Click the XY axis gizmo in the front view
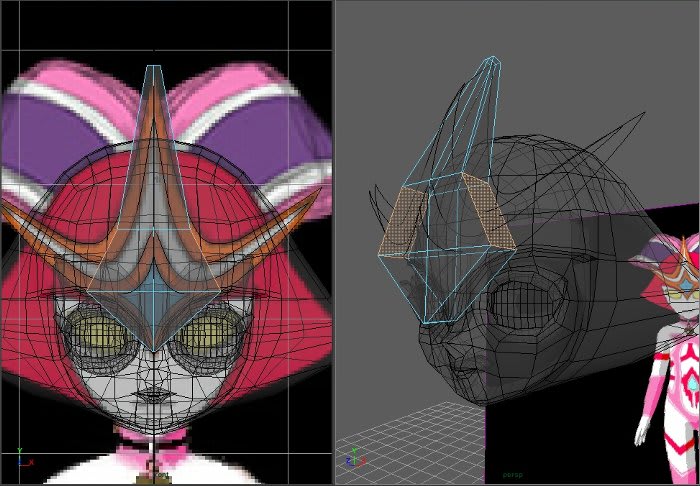The height and width of the screenshot is (486, 700). (25, 458)
